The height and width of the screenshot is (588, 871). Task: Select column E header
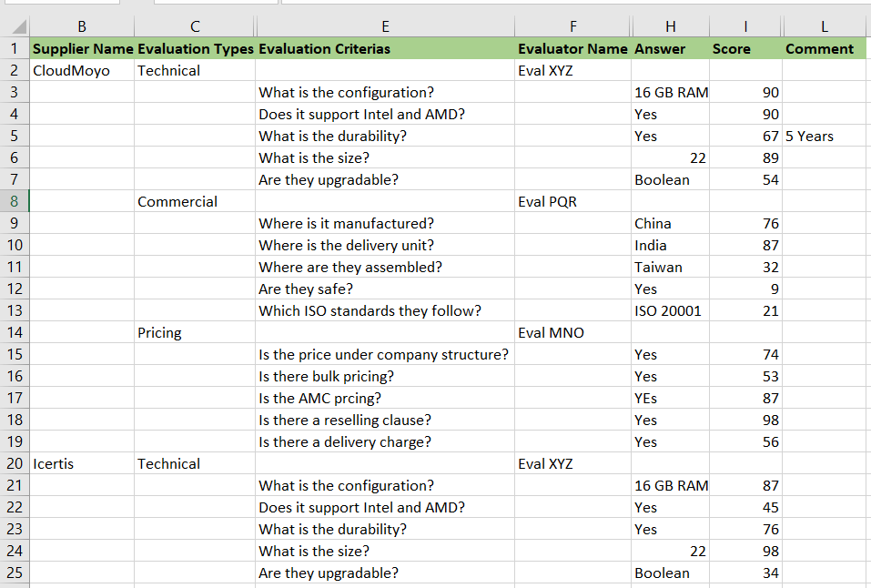(385, 27)
